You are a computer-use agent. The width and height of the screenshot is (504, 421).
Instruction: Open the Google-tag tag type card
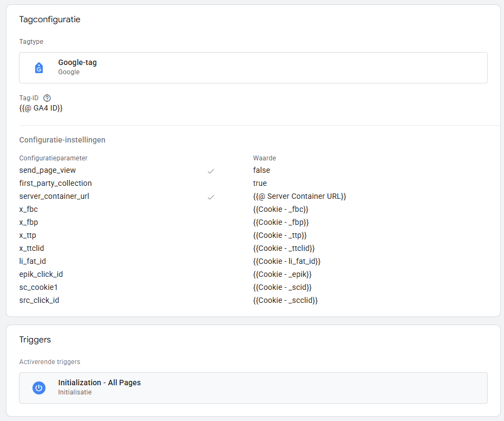[x=253, y=68]
